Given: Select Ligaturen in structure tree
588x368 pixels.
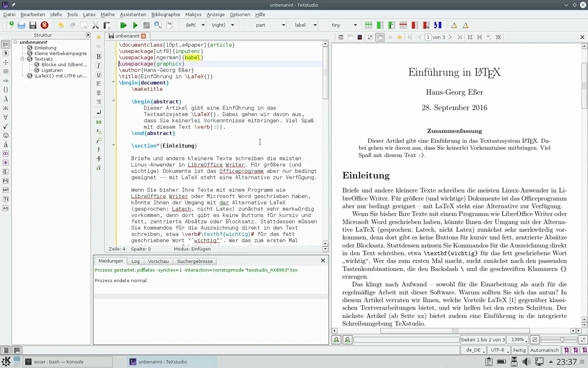Looking at the screenshot, I should coord(52,70).
